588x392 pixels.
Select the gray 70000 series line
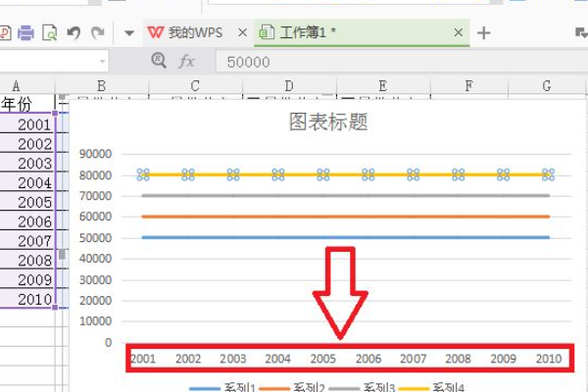pyautogui.click(x=345, y=195)
